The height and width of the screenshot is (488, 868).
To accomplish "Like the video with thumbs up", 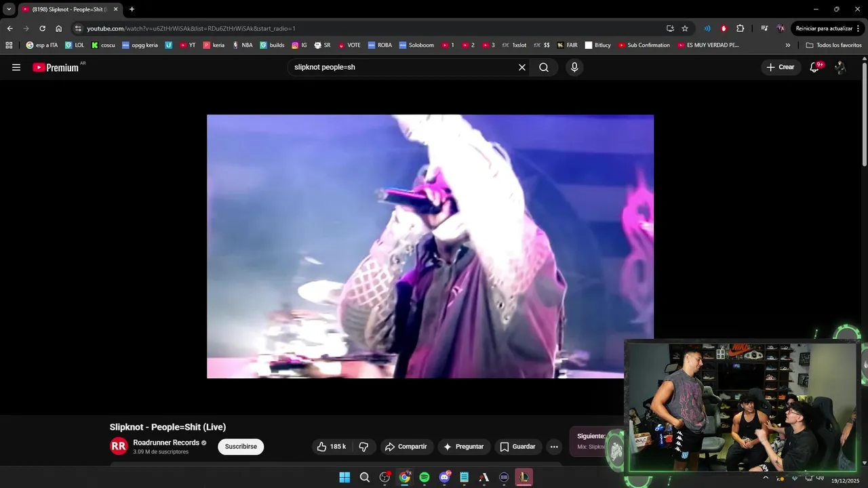I will (332, 447).
